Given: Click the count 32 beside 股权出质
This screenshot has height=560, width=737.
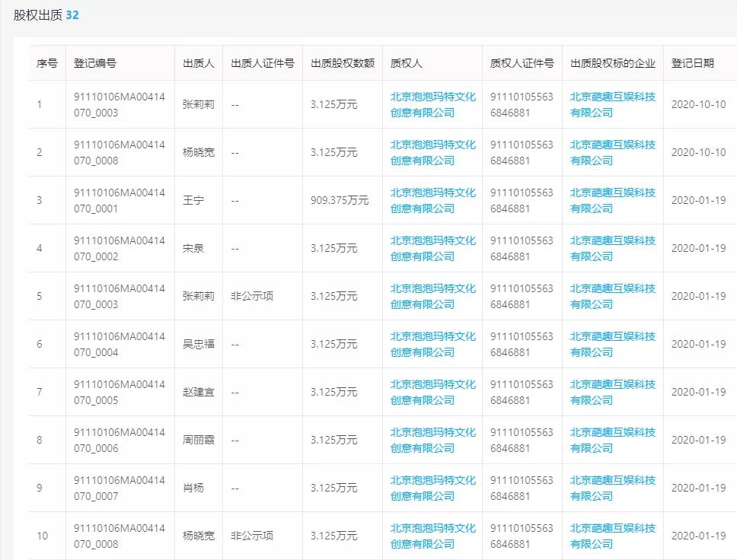Looking at the screenshot, I should 71,13.
